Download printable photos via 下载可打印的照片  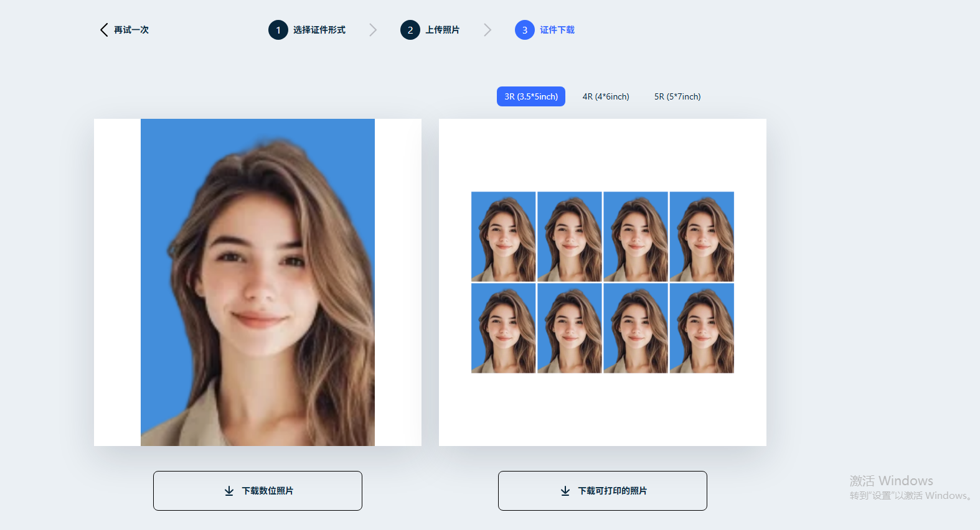coord(603,491)
